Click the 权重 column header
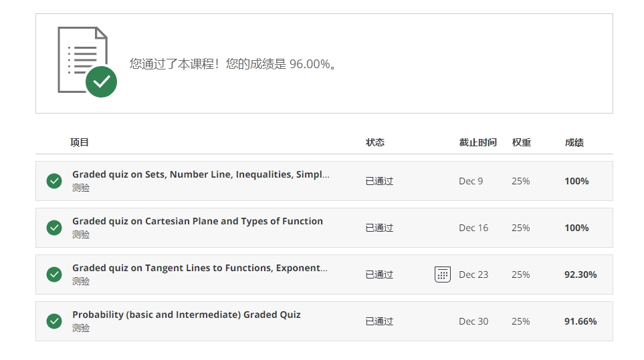This screenshot has width=644, height=360. click(521, 142)
